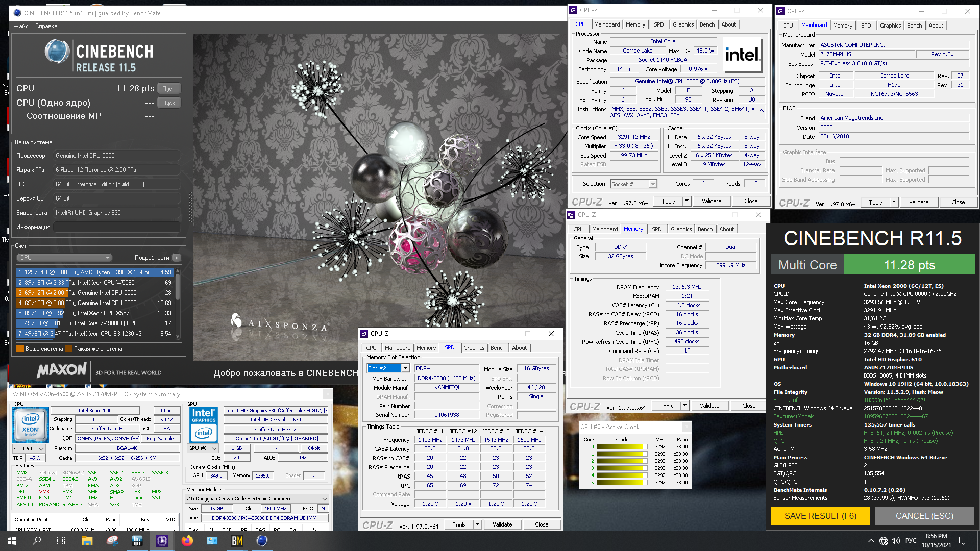Click Такая же система brown legend swatch
This screenshot has width=980, height=551.
tap(69, 349)
